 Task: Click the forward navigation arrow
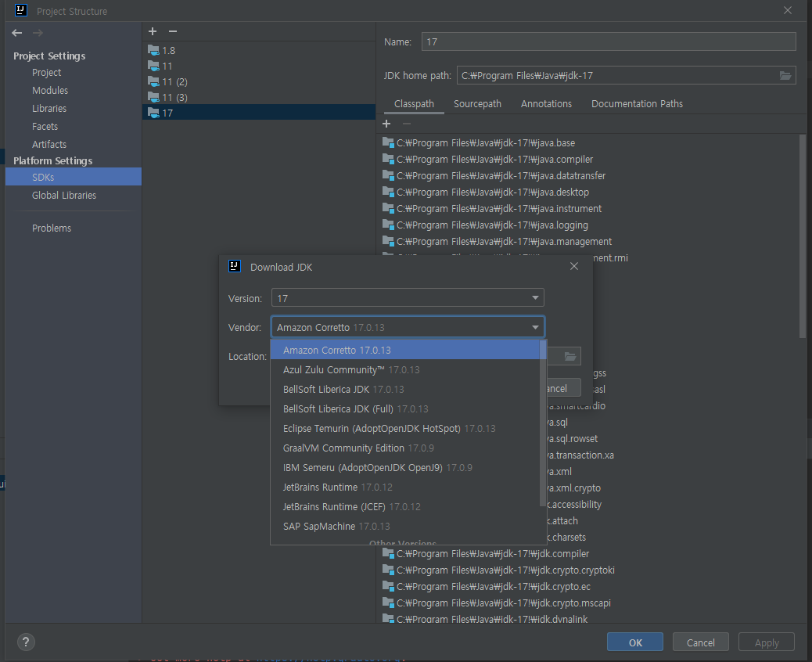38,33
